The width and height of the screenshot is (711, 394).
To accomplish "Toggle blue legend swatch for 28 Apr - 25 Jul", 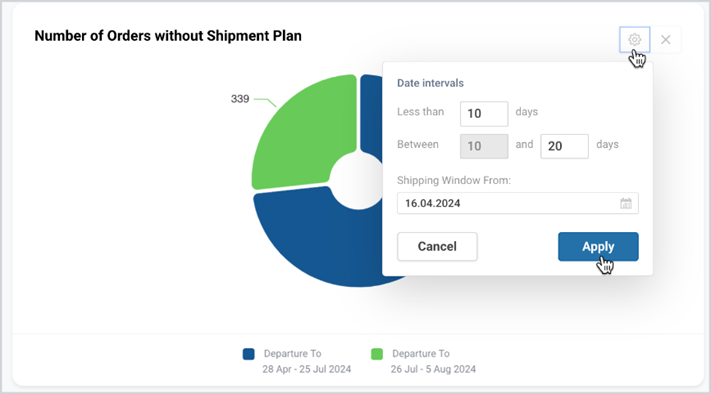I will 248,354.
